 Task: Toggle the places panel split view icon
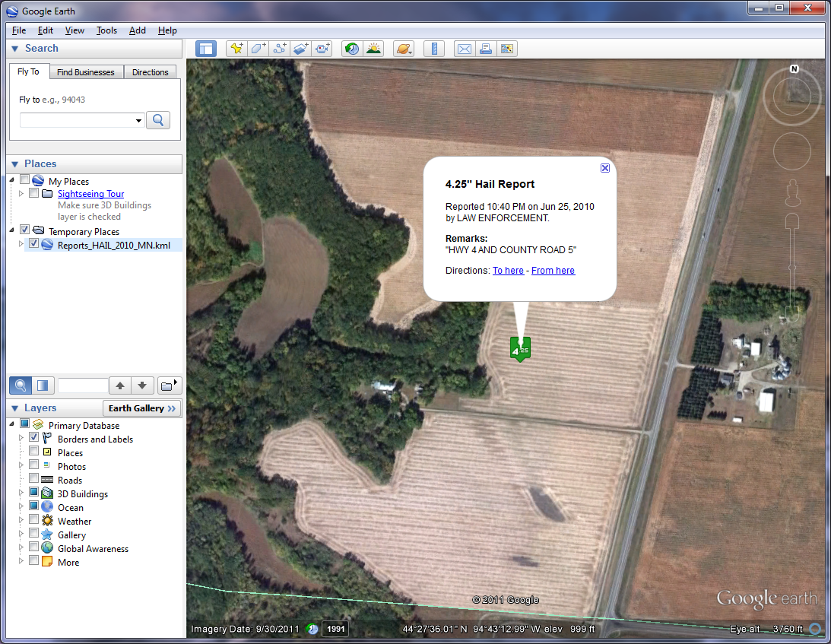pos(43,385)
